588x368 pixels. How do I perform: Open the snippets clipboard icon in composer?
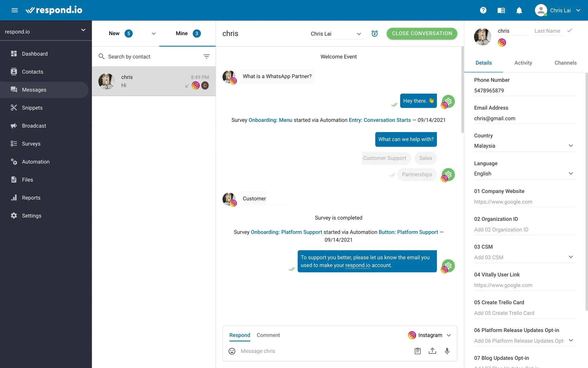[417, 351]
